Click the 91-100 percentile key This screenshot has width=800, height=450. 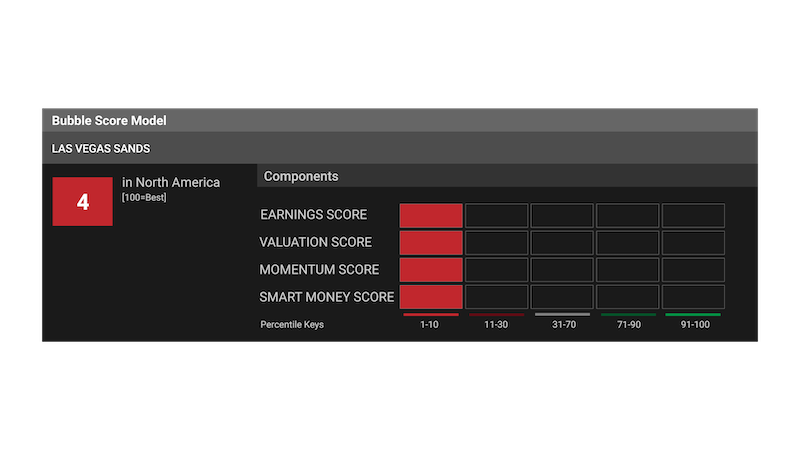coord(695,324)
